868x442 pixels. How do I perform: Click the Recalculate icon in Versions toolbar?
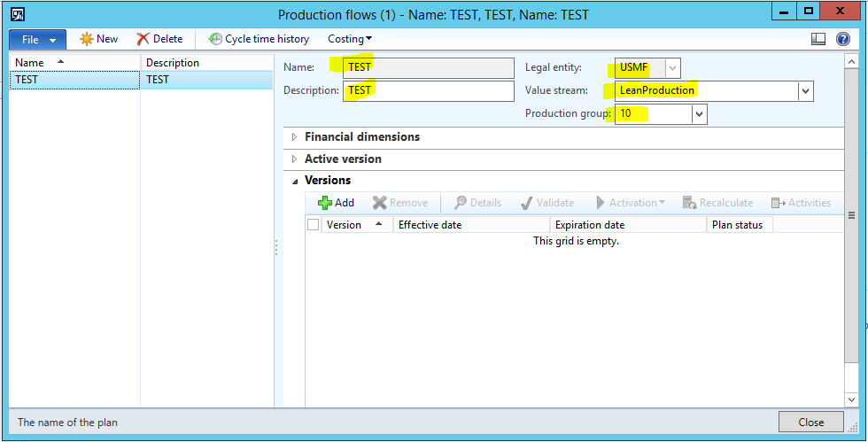(x=689, y=203)
